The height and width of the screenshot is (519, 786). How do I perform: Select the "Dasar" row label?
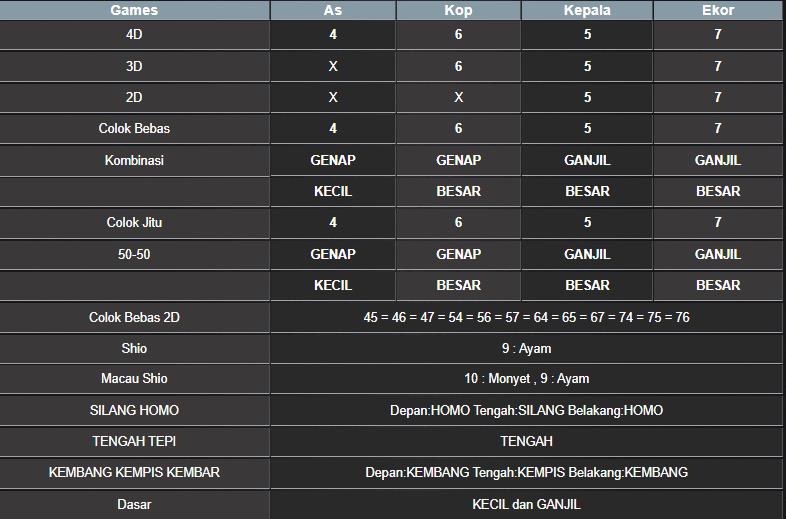coord(134,504)
